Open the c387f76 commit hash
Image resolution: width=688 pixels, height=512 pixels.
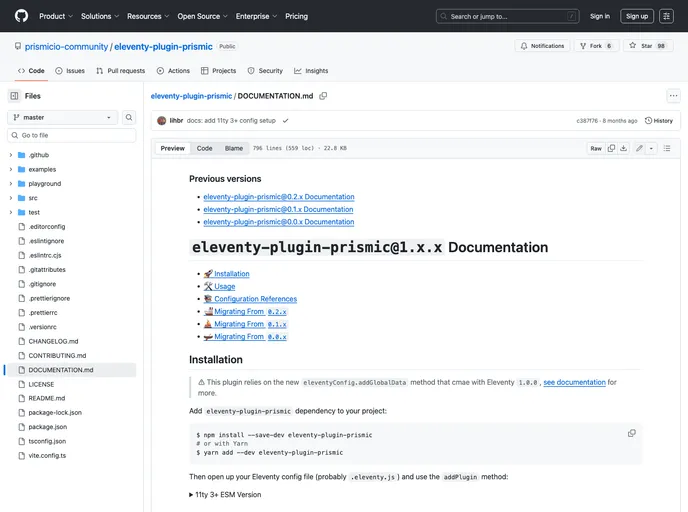click(587, 121)
